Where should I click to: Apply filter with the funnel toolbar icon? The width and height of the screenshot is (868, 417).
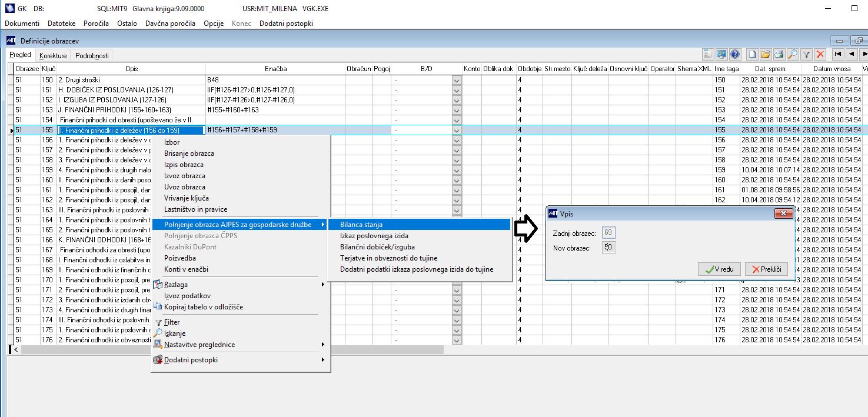[x=807, y=54]
